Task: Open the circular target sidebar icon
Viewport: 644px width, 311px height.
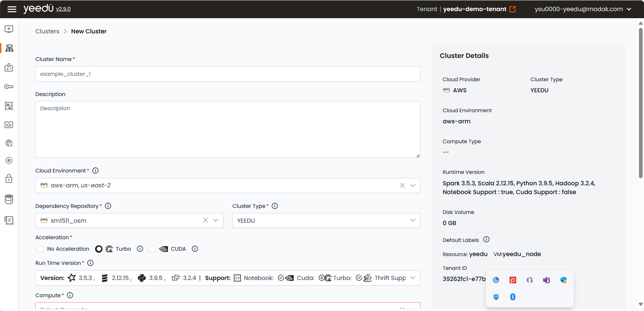Action: pos(9,160)
